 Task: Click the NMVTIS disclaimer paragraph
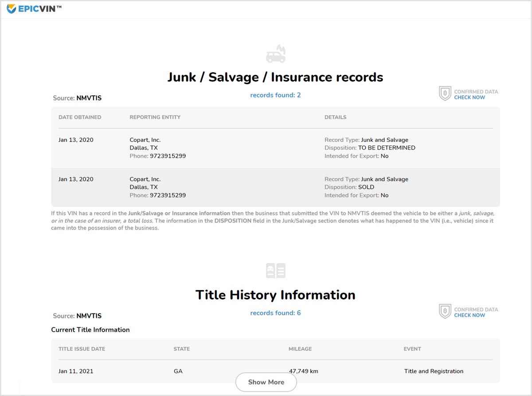point(273,220)
